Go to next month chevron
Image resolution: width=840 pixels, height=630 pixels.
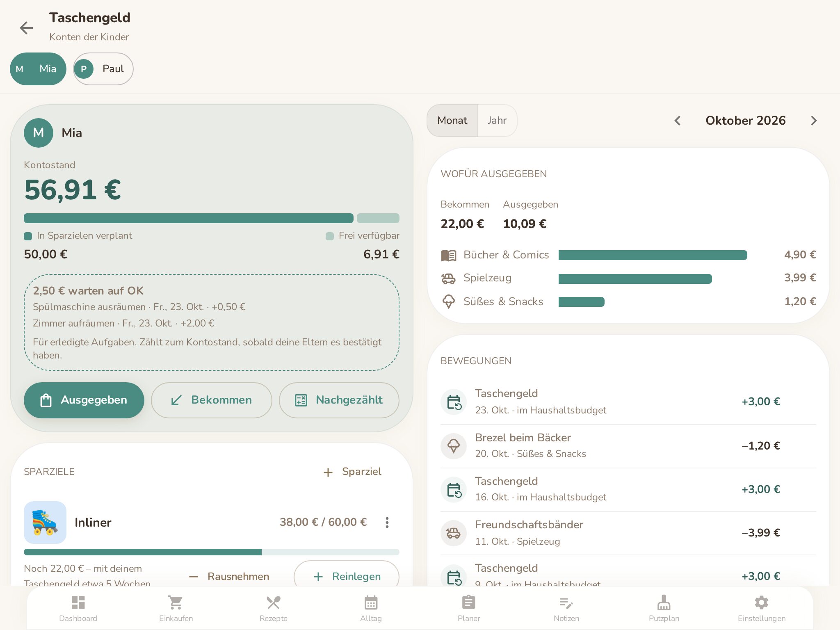coord(814,121)
